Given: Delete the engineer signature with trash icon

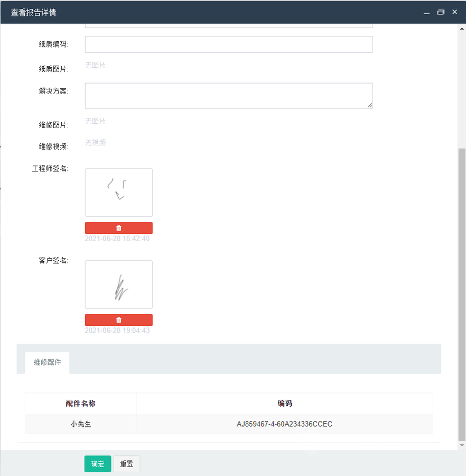Looking at the screenshot, I should (x=118, y=228).
